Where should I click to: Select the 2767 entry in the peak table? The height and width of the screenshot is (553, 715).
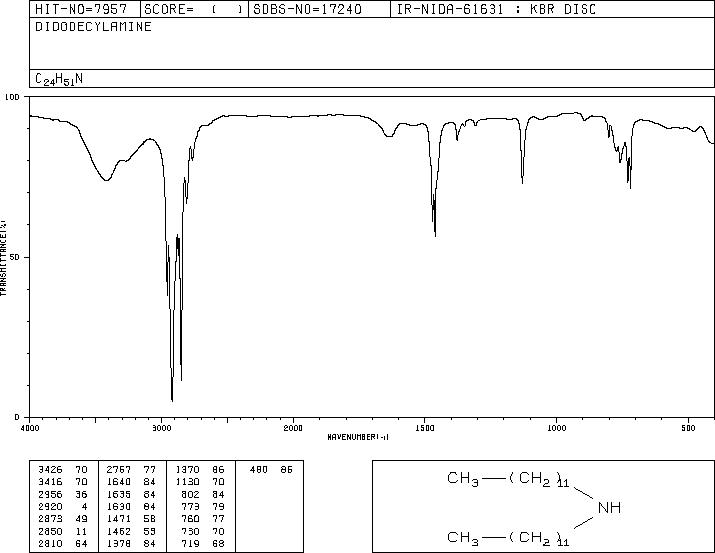[119, 470]
